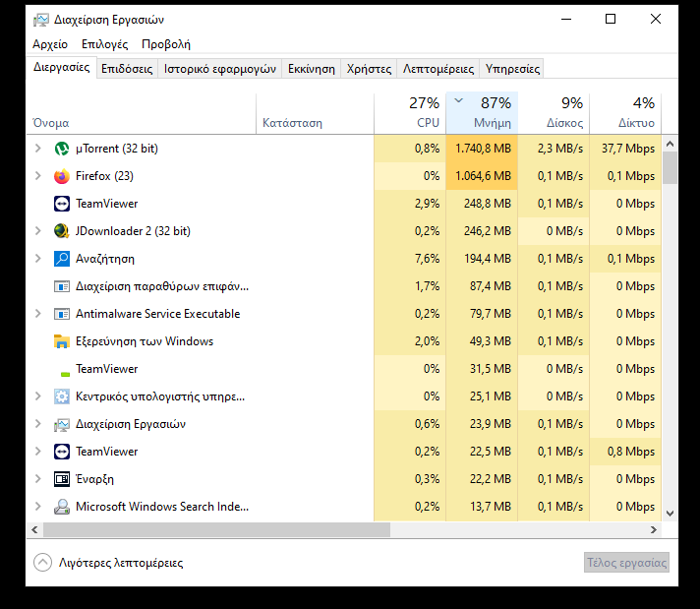This screenshot has height=609, width=700.
Task: Switch to the Υπηρεσίες tab
Action: click(512, 69)
